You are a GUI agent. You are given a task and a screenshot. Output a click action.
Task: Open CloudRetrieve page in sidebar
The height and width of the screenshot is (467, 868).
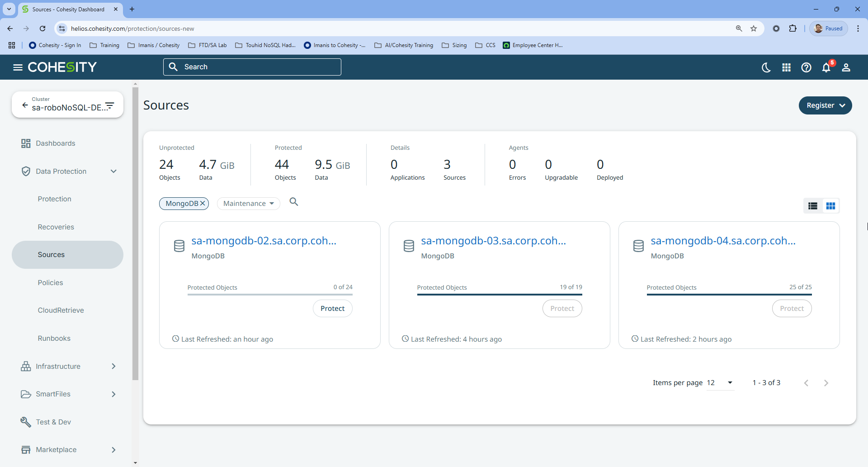coord(61,310)
